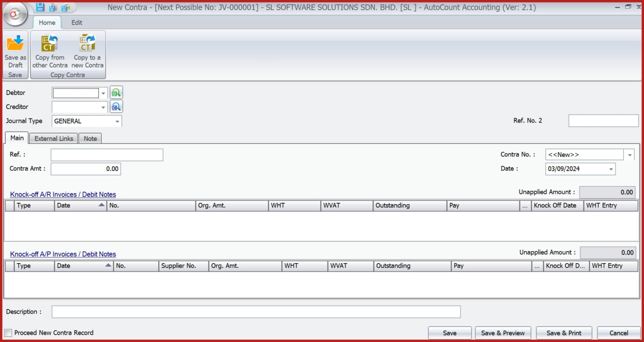Toggle sort order on the Date column
Viewport: 644px width, 342px height.
(x=80, y=205)
